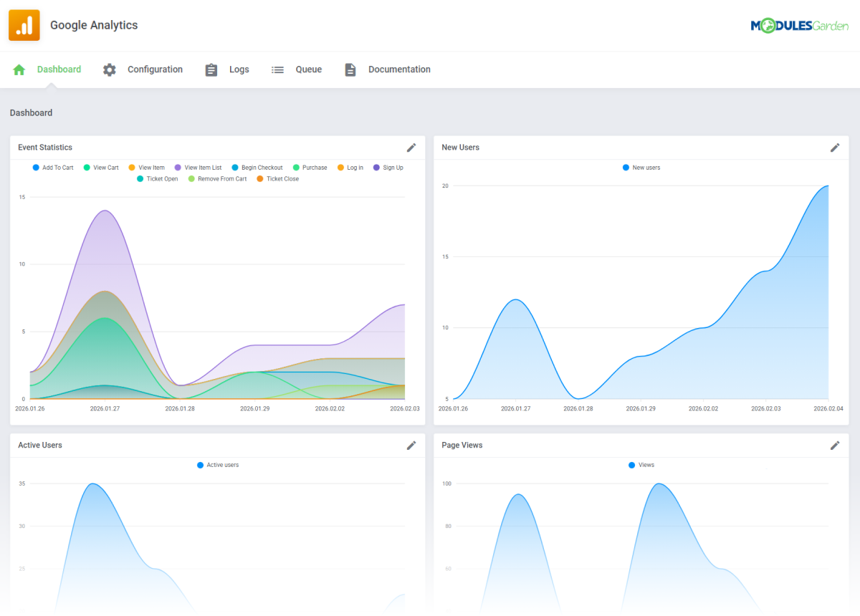The height and width of the screenshot is (616, 860).
Task: Toggle the Ticket Open legend entry
Action: click(157, 179)
